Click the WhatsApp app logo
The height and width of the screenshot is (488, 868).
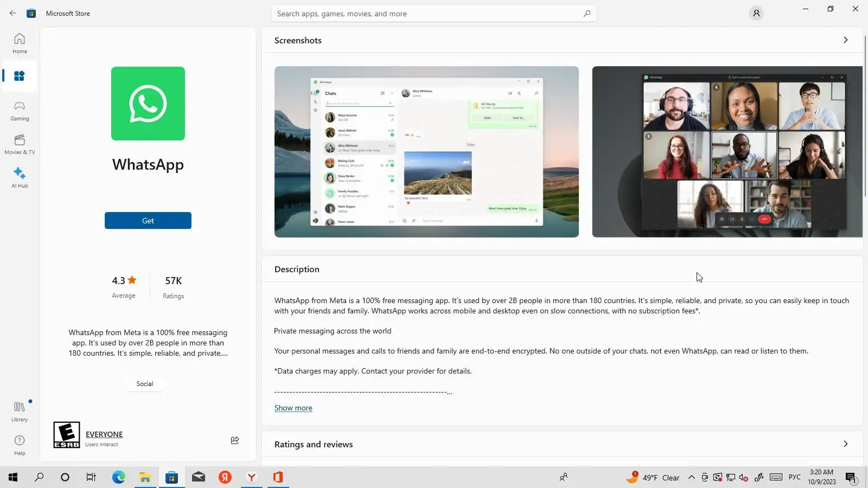(x=148, y=104)
